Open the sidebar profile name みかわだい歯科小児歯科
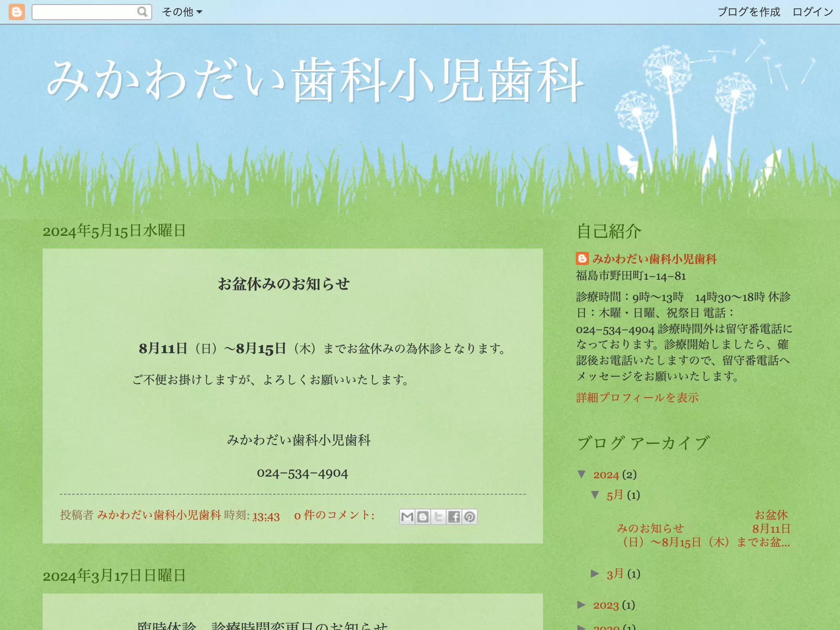The height and width of the screenshot is (630, 840). tap(655, 259)
